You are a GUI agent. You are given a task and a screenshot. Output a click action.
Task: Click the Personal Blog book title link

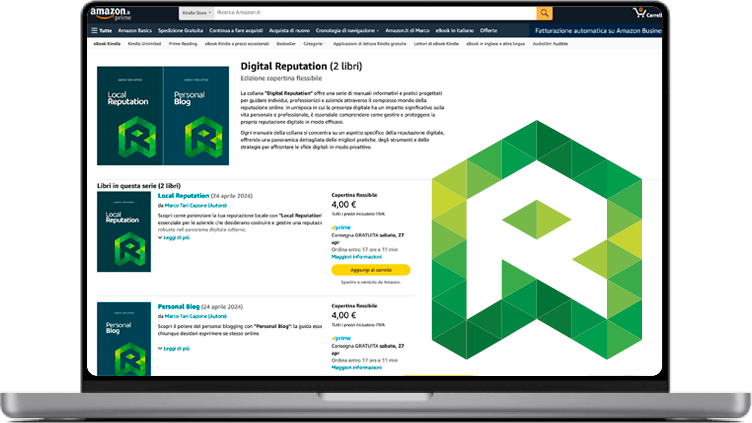179,305
